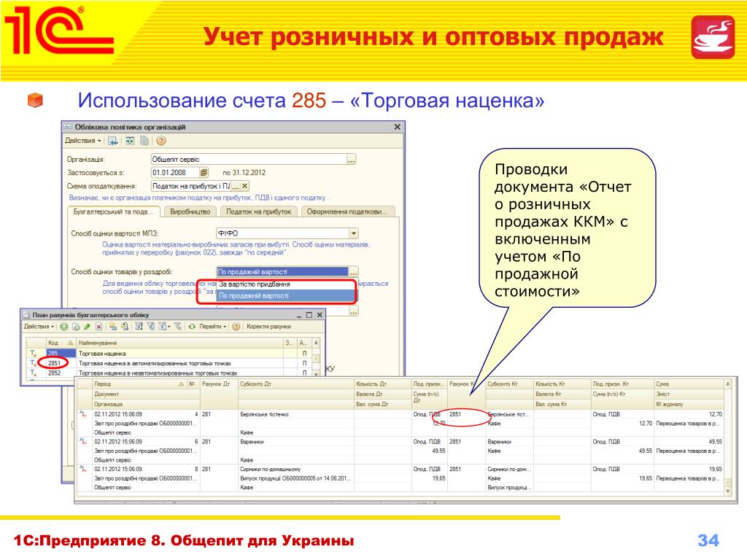This screenshot has height=560, width=747.
Task: Click pencil edit icon in План рахунків toolbar
Action: [x=88, y=327]
